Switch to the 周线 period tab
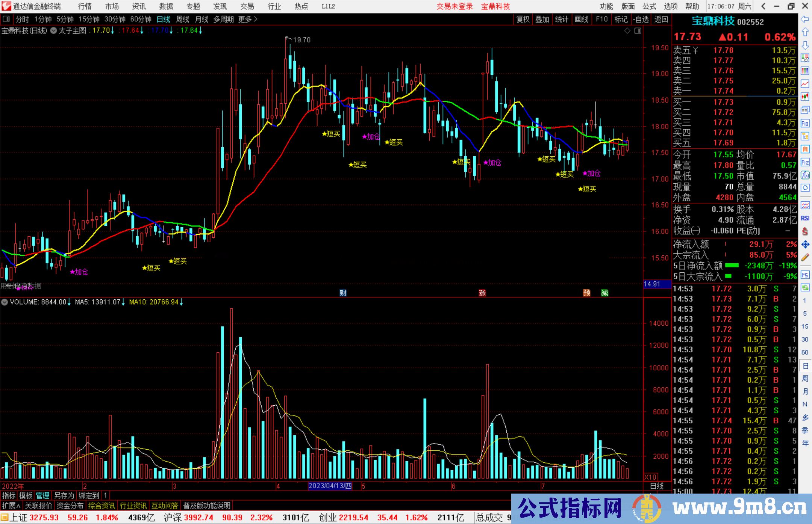The height and width of the screenshot is (524, 812). [x=183, y=19]
